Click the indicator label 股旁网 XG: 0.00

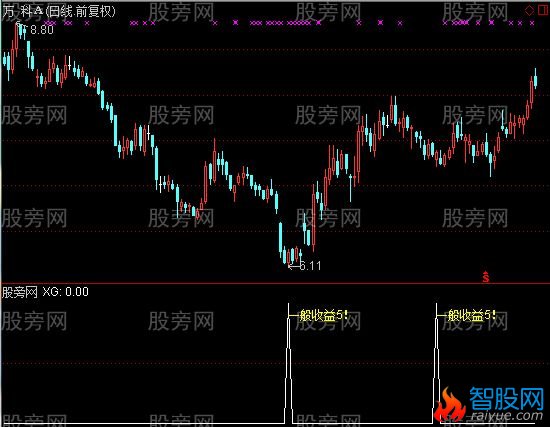pos(45,292)
